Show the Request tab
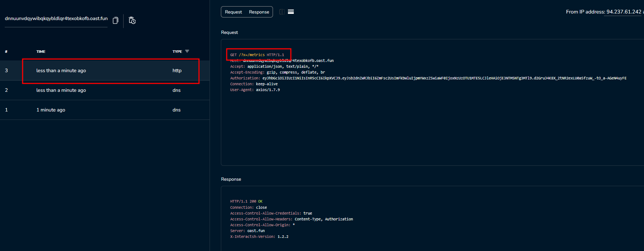Screen dimensions: 644x251 (x=233, y=12)
